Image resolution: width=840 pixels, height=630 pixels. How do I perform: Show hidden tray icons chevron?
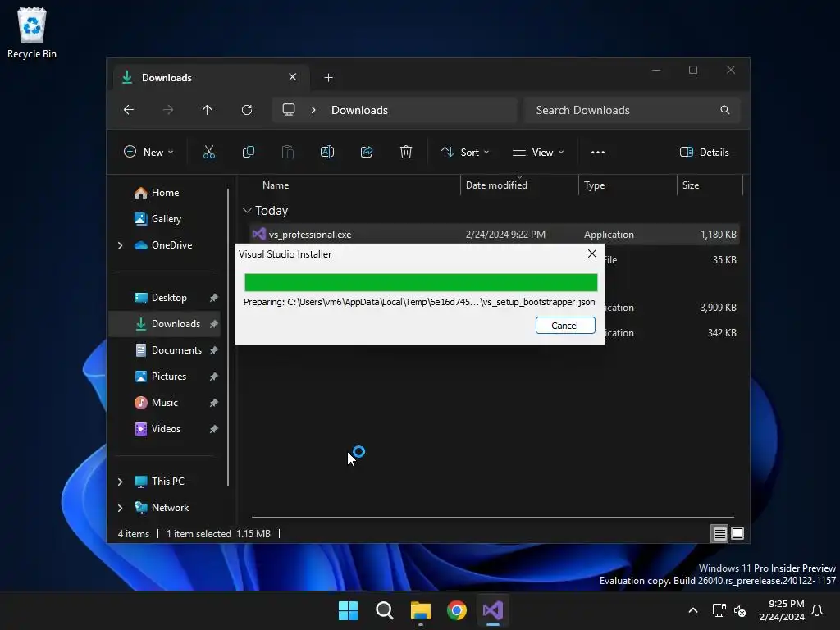692,610
